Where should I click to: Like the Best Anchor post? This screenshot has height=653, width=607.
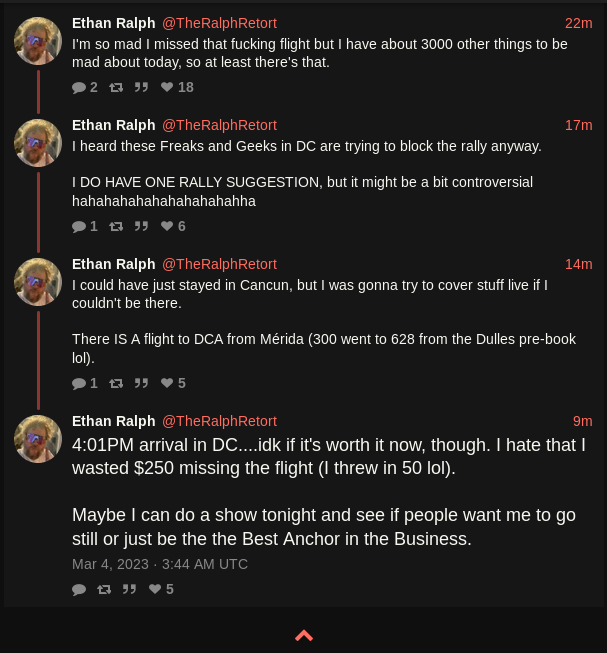[161, 590]
